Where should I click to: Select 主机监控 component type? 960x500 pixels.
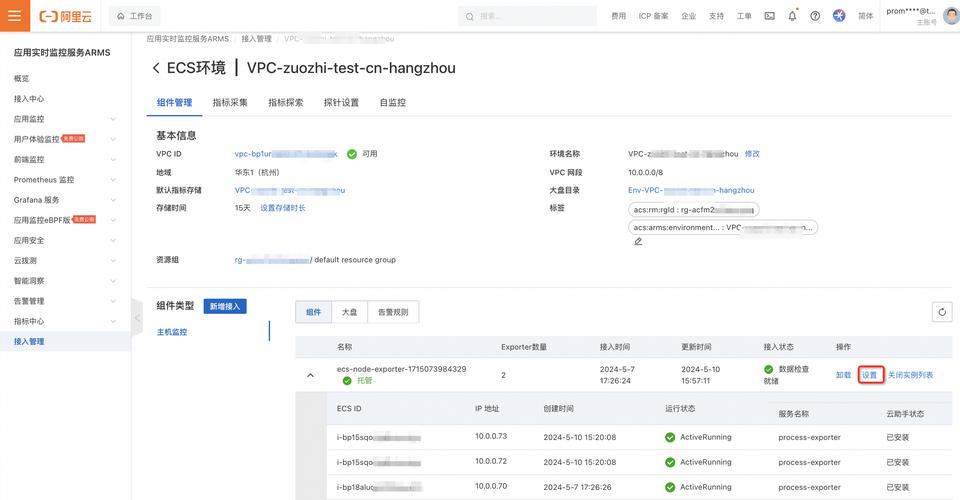coord(172,332)
